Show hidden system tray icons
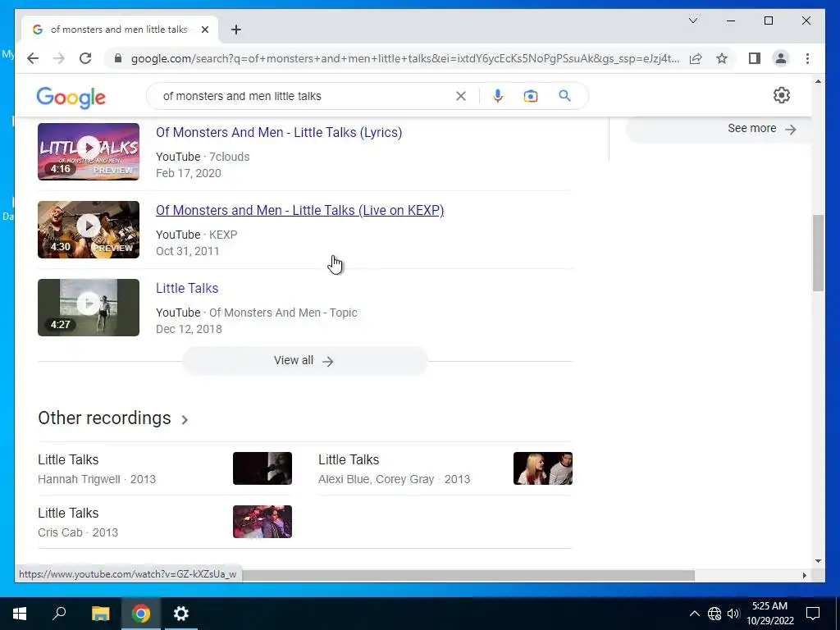The width and height of the screenshot is (840, 630). [x=694, y=614]
